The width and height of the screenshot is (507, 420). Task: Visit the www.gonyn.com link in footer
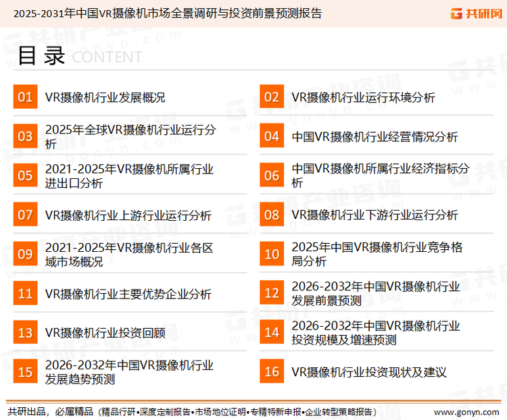pyautogui.click(x=466, y=413)
